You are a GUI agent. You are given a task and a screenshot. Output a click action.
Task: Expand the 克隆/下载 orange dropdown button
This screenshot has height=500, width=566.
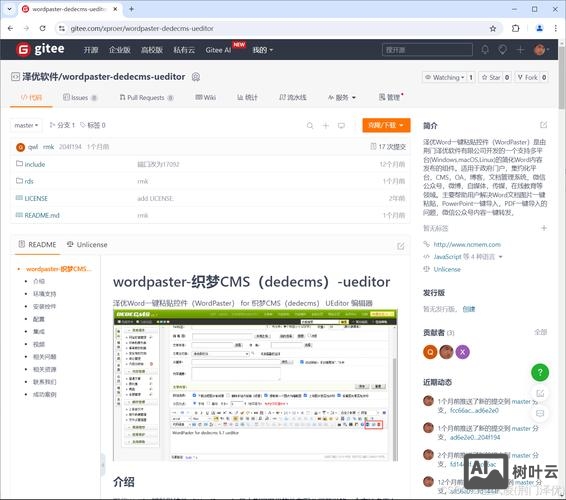point(386,125)
